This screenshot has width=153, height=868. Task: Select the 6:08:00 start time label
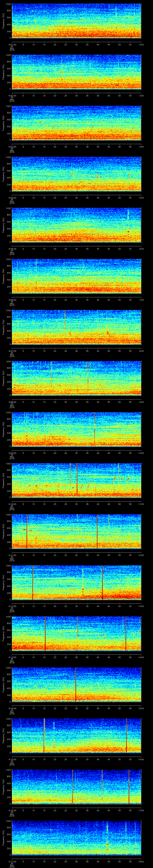[12, 402]
